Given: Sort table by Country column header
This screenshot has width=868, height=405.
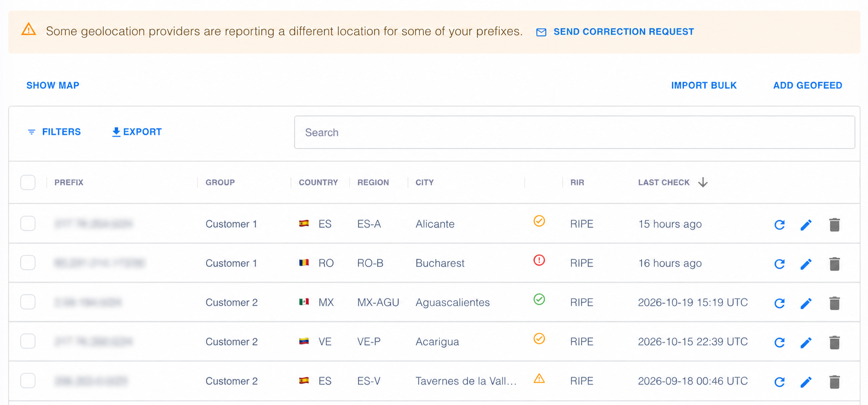Looking at the screenshot, I should [318, 183].
